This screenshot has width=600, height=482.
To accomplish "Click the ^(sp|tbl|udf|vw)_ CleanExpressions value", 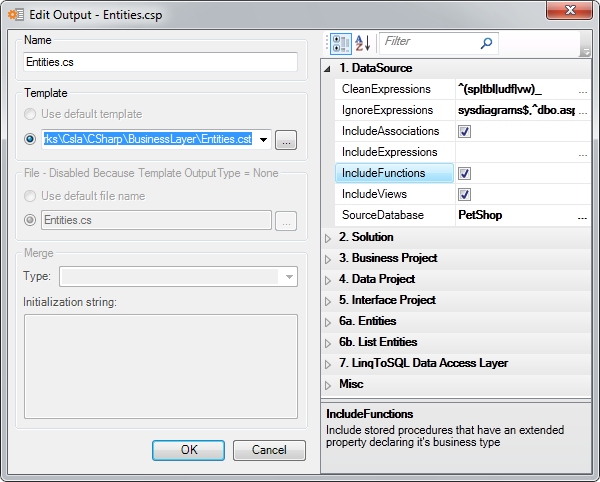I will [500, 89].
